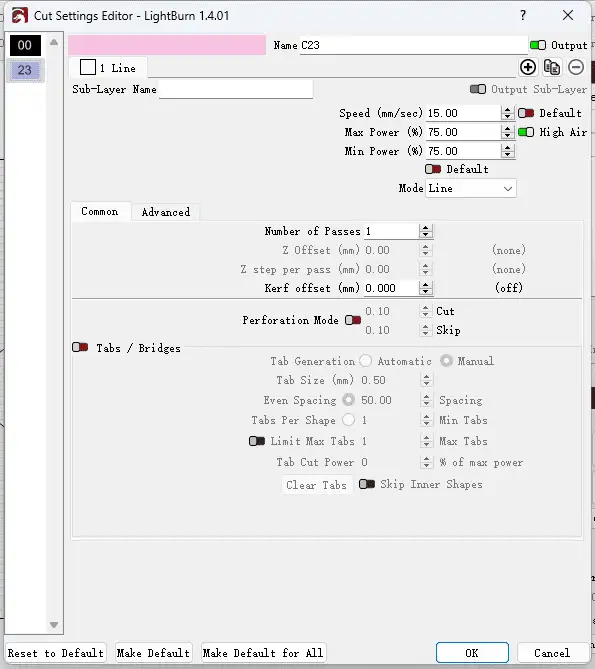
Task: Select Automatic tab generation radio
Action: click(366, 361)
